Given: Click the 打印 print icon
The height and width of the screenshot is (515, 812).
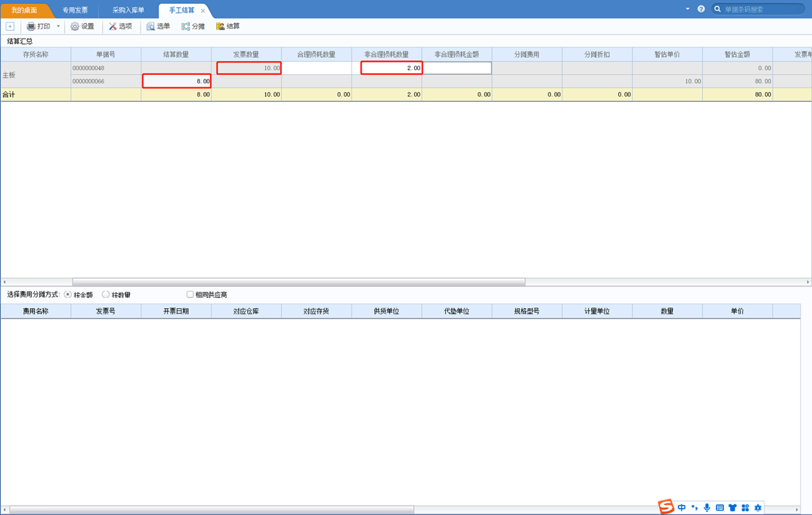Looking at the screenshot, I should tap(31, 26).
